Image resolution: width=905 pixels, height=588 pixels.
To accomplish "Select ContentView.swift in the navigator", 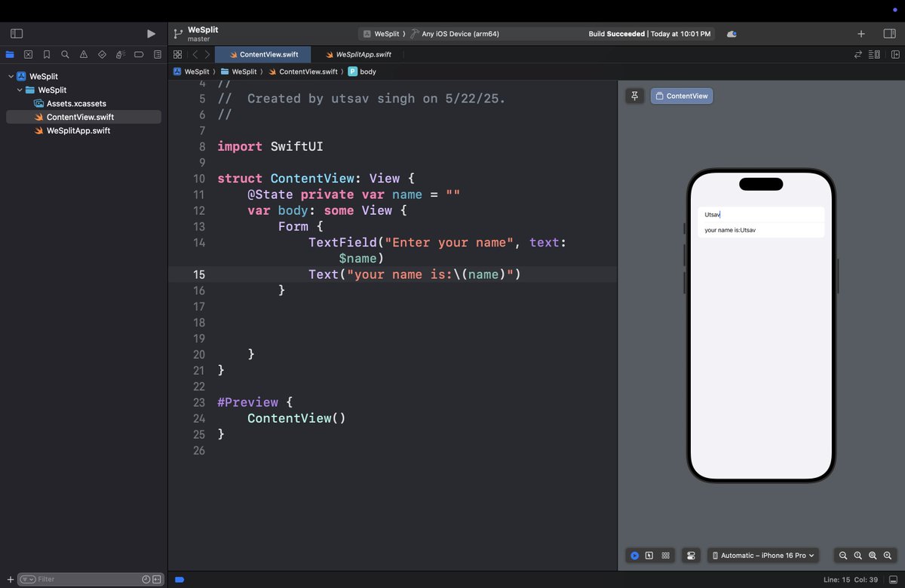I will click(x=84, y=117).
